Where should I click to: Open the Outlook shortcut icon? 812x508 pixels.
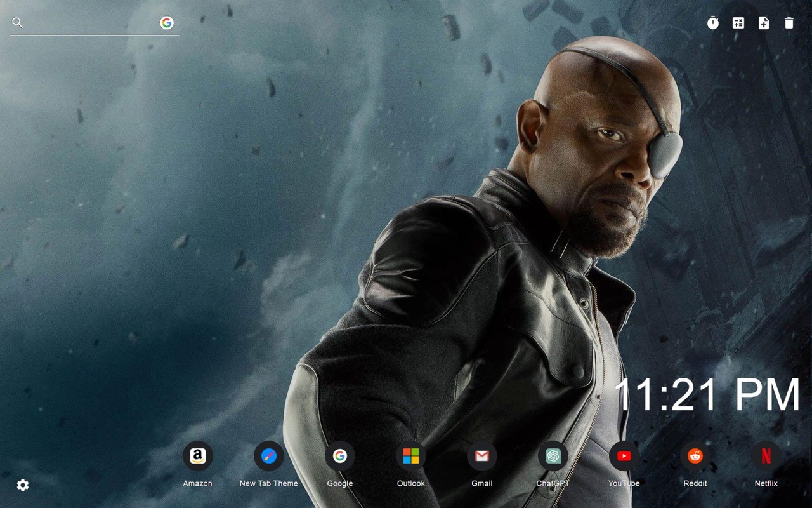pyautogui.click(x=411, y=456)
